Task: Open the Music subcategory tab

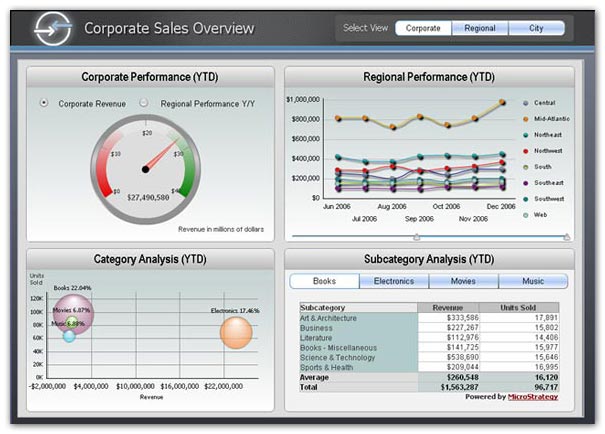Action: (533, 281)
